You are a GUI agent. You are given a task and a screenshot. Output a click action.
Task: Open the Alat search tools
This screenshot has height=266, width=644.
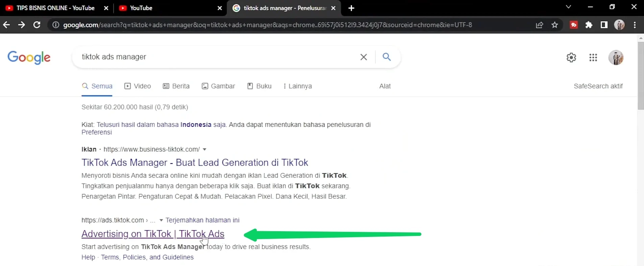[385, 86]
